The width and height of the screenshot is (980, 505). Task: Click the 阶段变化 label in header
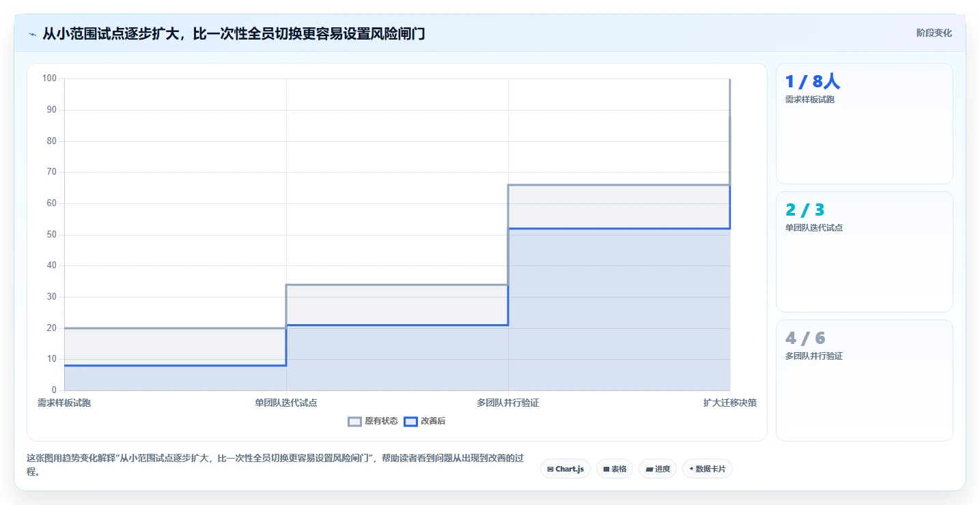pyautogui.click(x=934, y=33)
